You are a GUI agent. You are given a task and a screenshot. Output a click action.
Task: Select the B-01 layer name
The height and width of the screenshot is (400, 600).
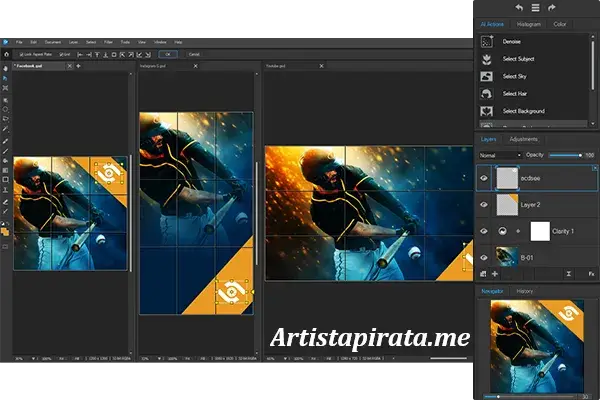(x=527, y=258)
